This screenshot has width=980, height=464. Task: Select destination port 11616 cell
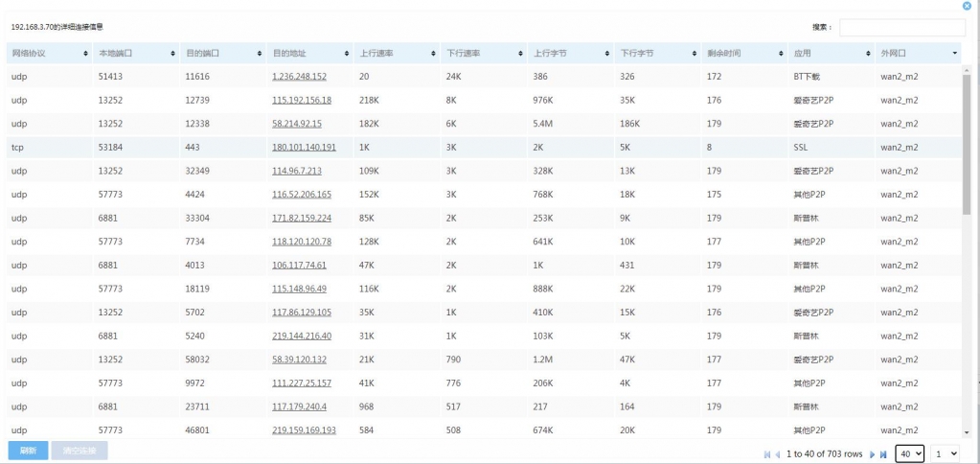coord(222,77)
